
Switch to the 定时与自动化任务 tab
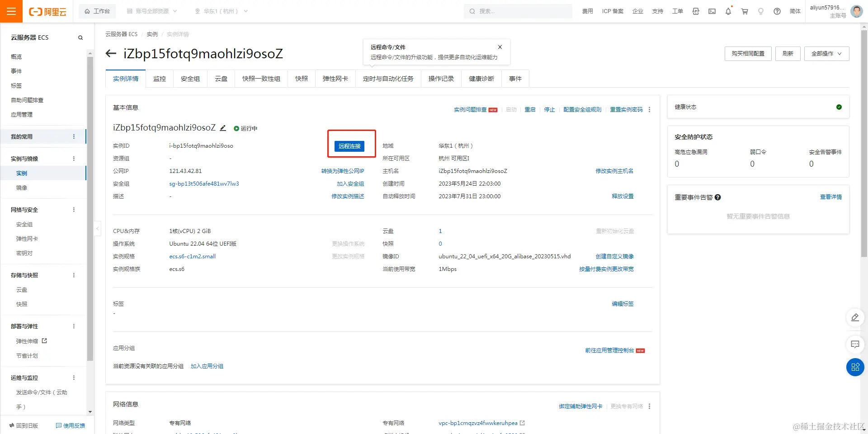(388, 79)
